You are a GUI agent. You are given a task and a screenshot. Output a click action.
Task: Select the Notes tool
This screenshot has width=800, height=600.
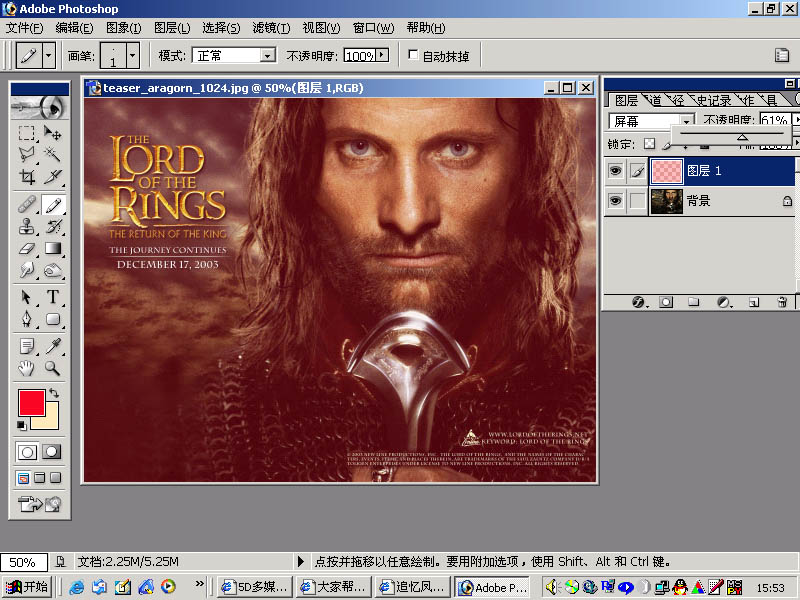(27, 346)
